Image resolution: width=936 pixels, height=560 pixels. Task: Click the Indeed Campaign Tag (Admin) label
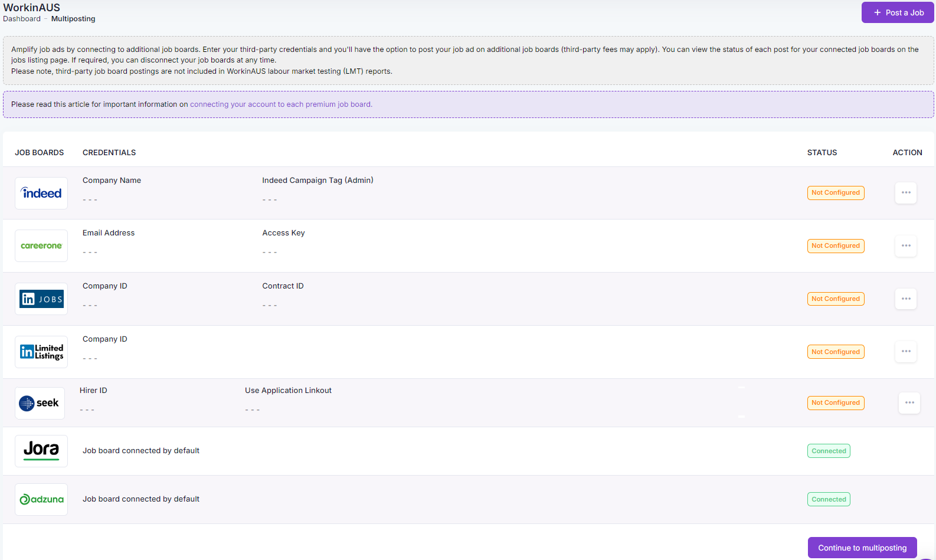click(318, 181)
